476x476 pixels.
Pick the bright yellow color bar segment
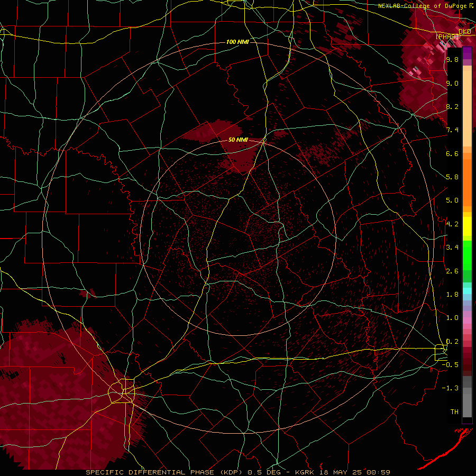pyautogui.click(x=467, y=226)
